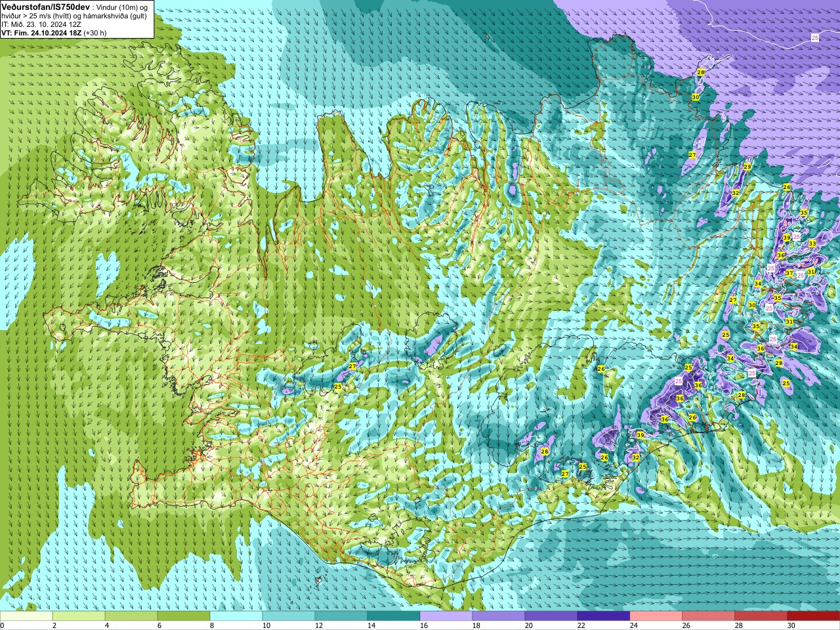Image resolution: width=840 pixels, height=630 pixels.
Task: Click the yellow 33 gust marker
Action: click(x=812, y=243)
